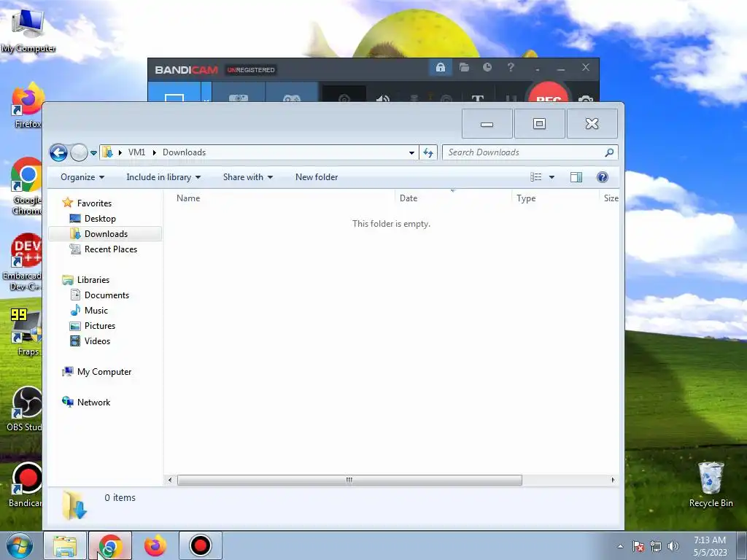Screen dimensions: 747x560
Task: Select Bandicam screen recording mode
Action: [174, 93]
